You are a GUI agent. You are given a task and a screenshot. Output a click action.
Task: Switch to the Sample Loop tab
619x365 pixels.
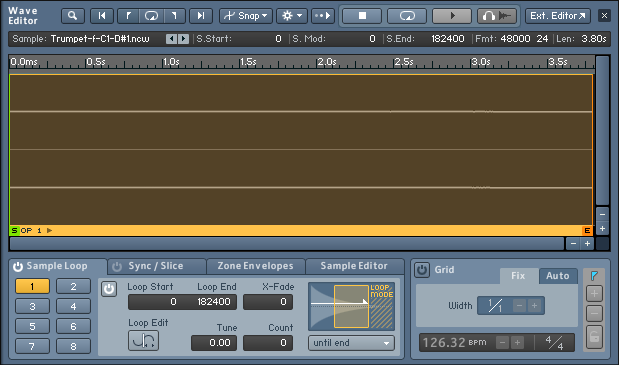pyautogui.click(x=57, y=266)
